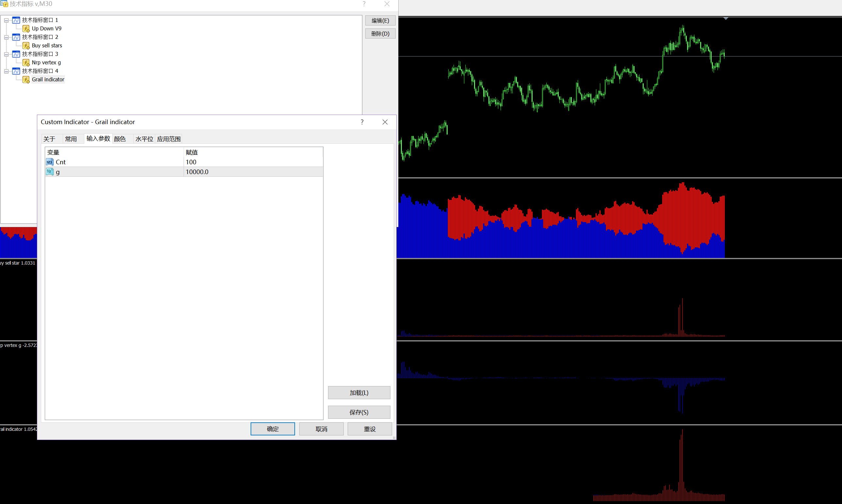Click the indicator window 3 chart icon
This screenshot has height=504, width=842.
(16, 54)
